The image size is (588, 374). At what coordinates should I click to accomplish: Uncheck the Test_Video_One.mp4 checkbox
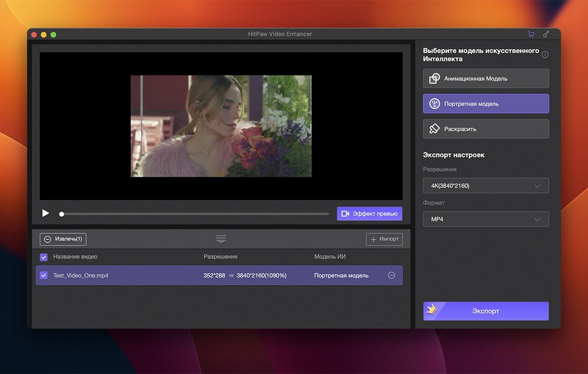point(44,276)
